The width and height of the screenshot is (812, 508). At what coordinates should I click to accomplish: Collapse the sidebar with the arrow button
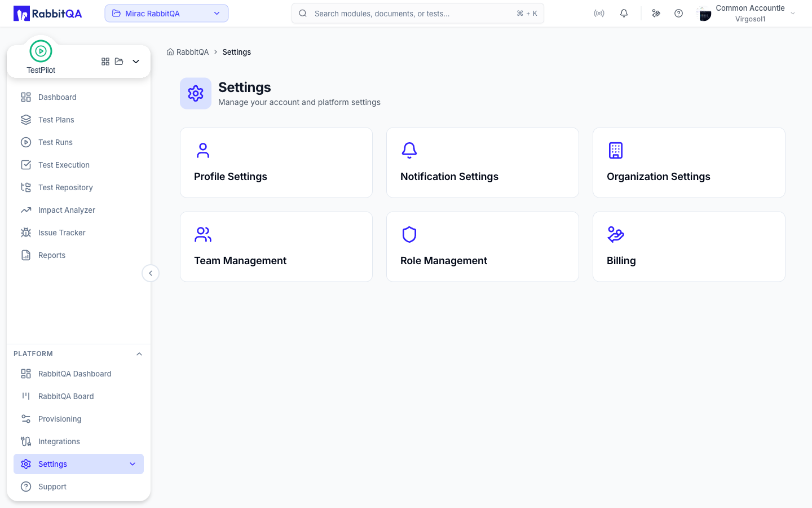(151, 273)
